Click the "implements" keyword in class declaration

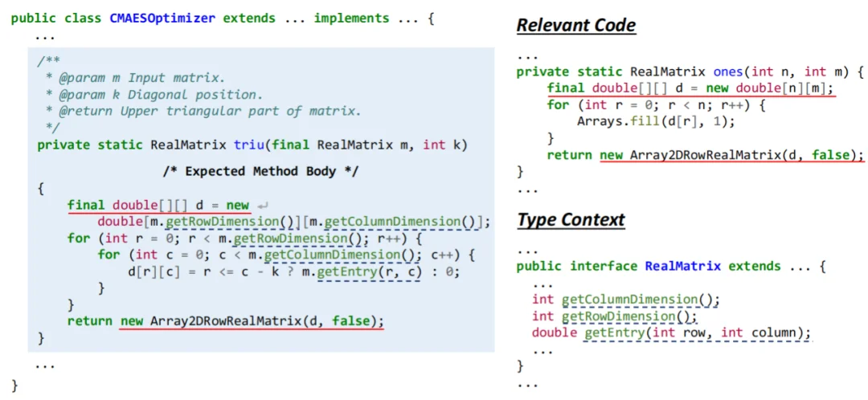tap(351, 18)
